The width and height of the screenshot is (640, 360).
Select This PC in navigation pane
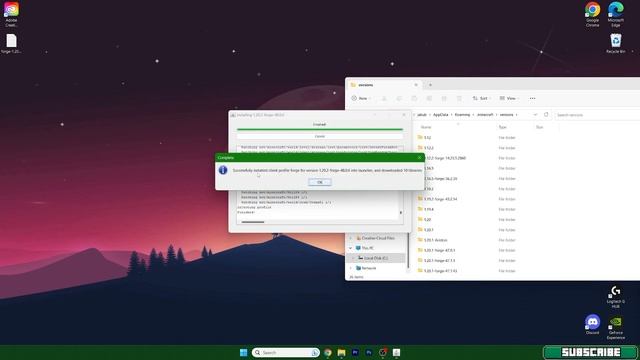tap(367, 248)
